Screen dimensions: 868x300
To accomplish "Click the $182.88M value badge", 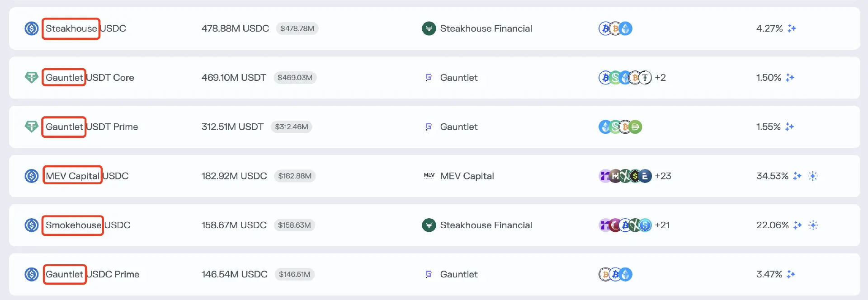I will click(295, 176).
